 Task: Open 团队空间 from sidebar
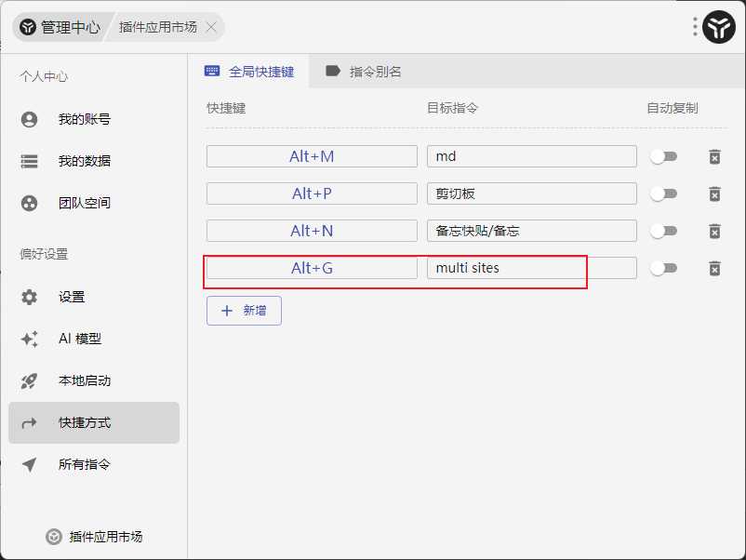click(84, 203)
